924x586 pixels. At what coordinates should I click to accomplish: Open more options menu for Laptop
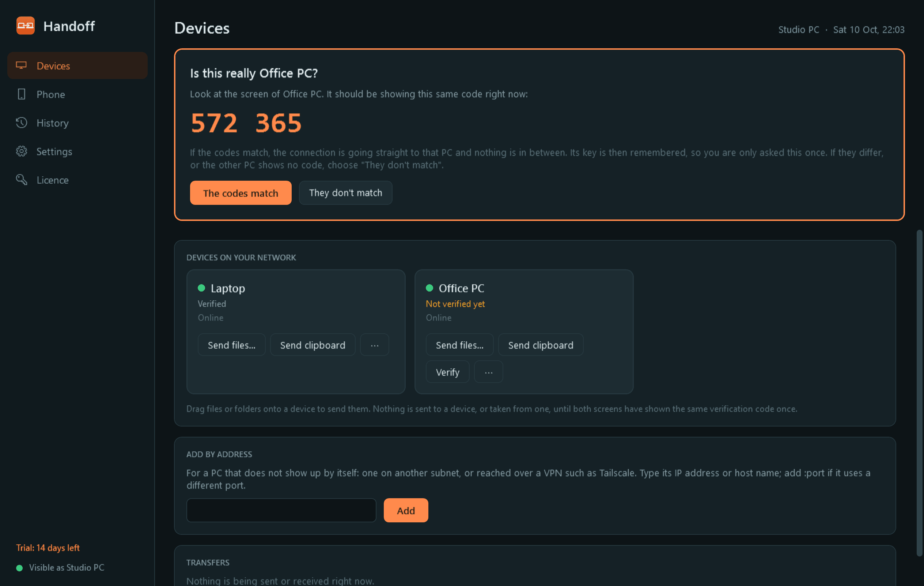point(375,345)
